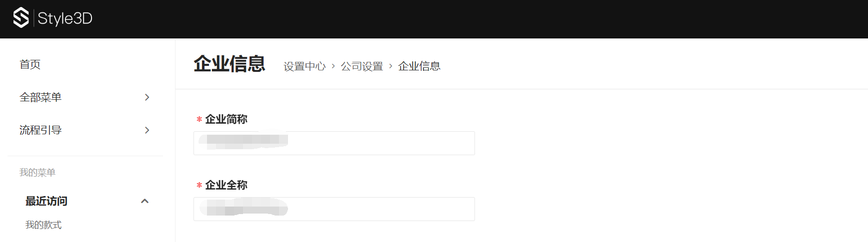Click the 企业全称 field label
Viewport: 868px width, 242px height.
tap(226, 185)
